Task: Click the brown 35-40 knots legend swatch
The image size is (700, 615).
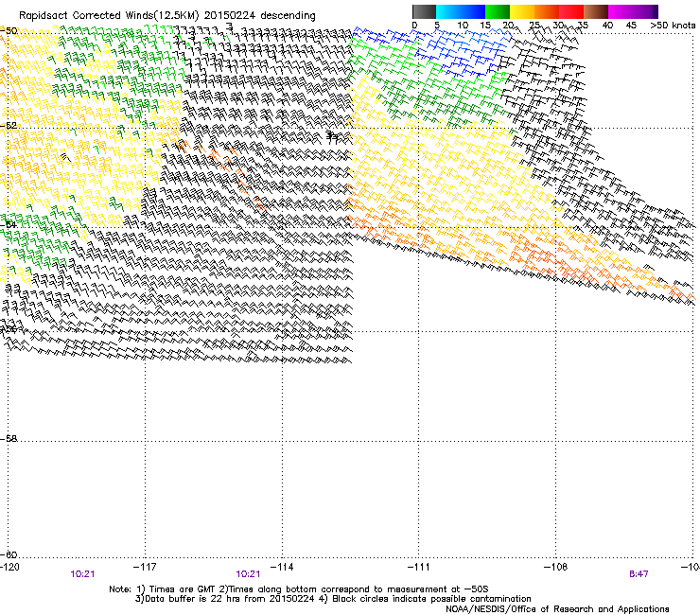Action: point(596,11)
